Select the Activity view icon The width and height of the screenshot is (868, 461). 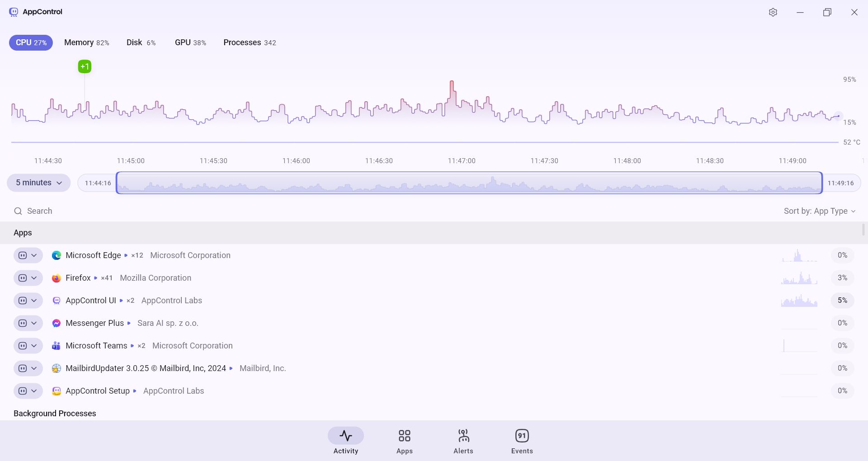pyautogui.click(x=345, y=435)
